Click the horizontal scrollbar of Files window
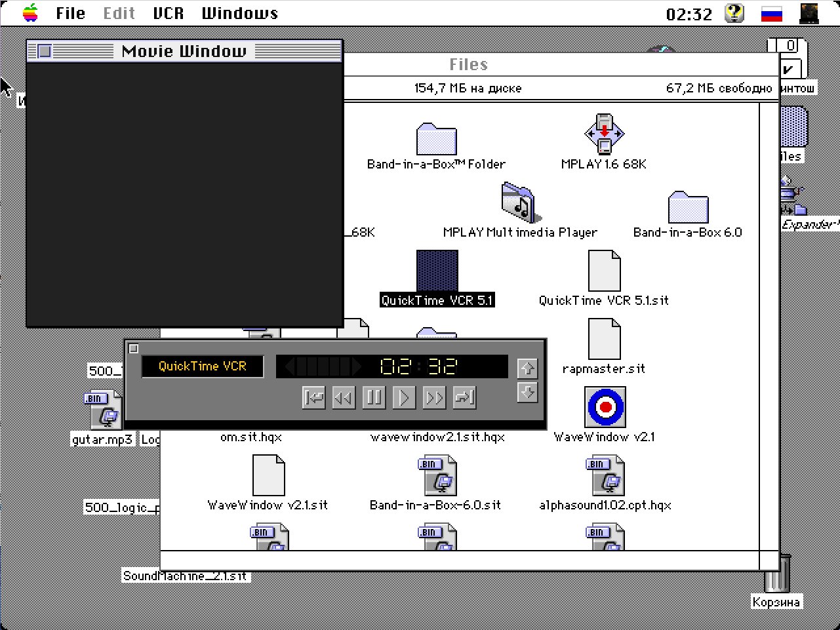840x630 pixels. click(x=460, y=561)
